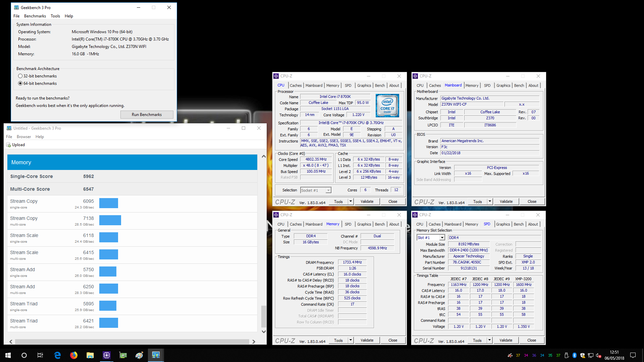Click scroll up arrow in results list
Screen dimensions: 644x362
[x=264, y=157]
